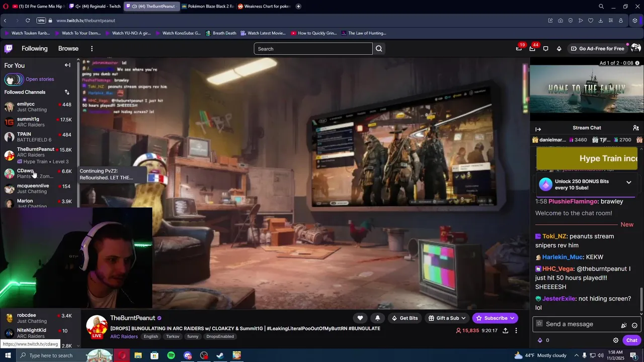Open NiteNightKid channel in sidebar

(x=38, y=333)
